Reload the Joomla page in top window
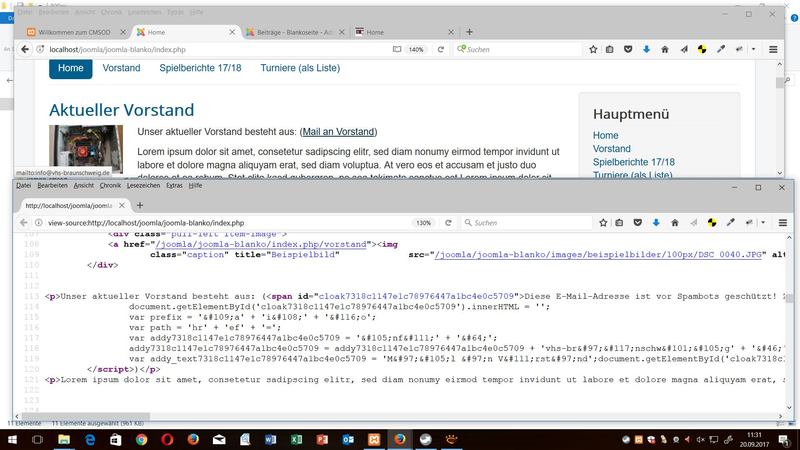This screenshot has height=450, width=800. pos(441,49)
